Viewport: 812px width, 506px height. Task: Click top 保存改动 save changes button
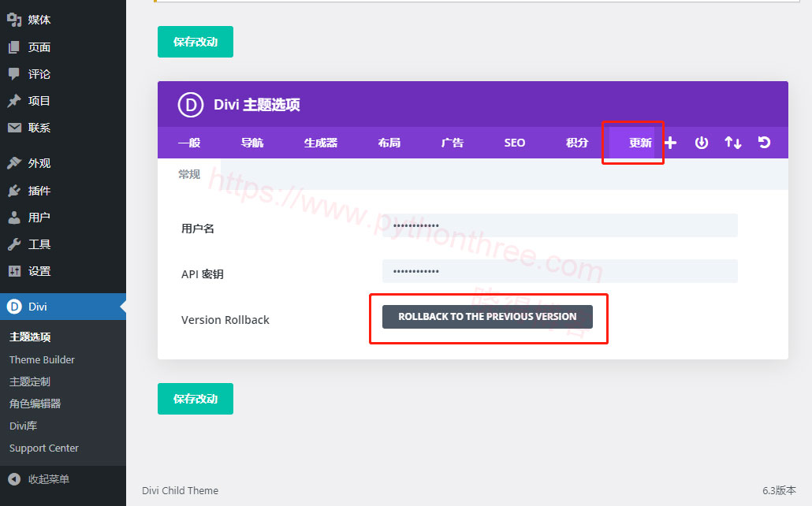pos(196,42)
